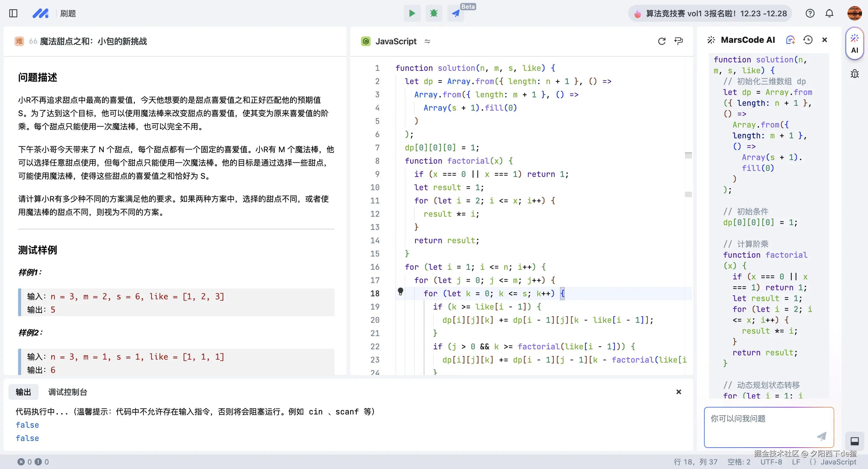Run the code with the green play icon
868x469 pixels.
click(x=412, y=13)
